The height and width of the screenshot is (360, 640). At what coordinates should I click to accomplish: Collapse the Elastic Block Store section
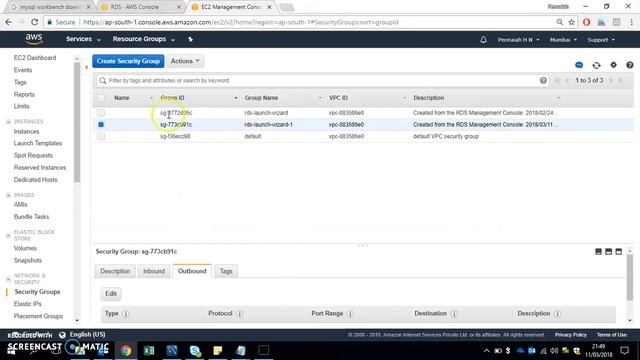click(8, 236)
